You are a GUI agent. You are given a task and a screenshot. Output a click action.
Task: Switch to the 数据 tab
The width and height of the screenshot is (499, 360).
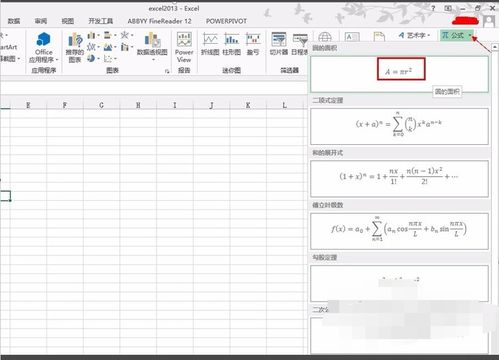pyautogui.click(x=14, y=21)
